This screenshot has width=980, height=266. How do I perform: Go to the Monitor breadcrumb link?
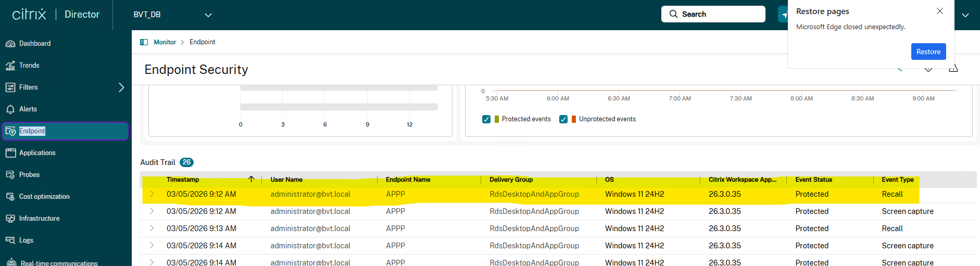click(165, 42)
